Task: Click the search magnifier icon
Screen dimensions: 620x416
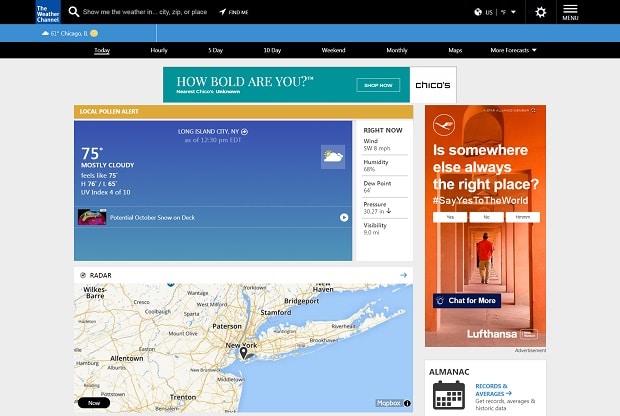Action: (x=74, y=12)
